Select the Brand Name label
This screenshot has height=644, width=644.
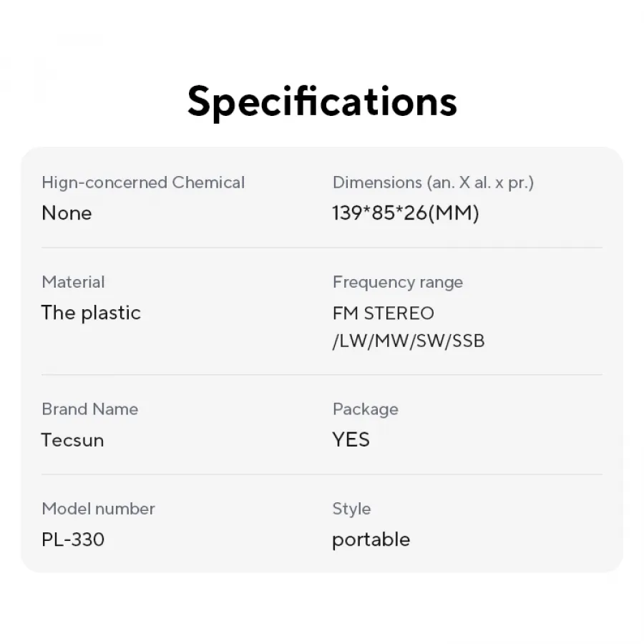[90, 409]
